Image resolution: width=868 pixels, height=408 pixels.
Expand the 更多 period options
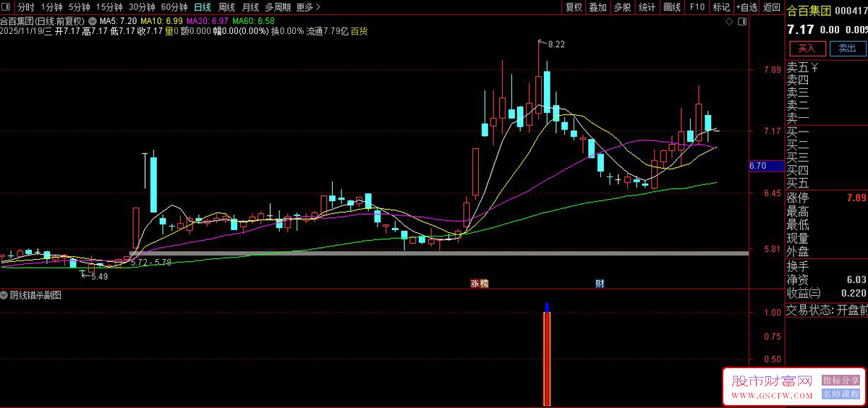click(308, 7)
